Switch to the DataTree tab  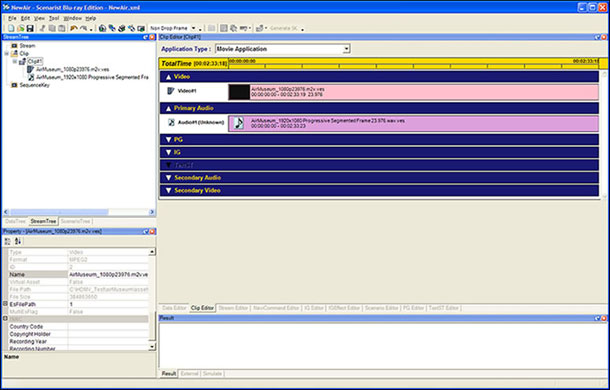pyautogui.click(x=16, y=221)
